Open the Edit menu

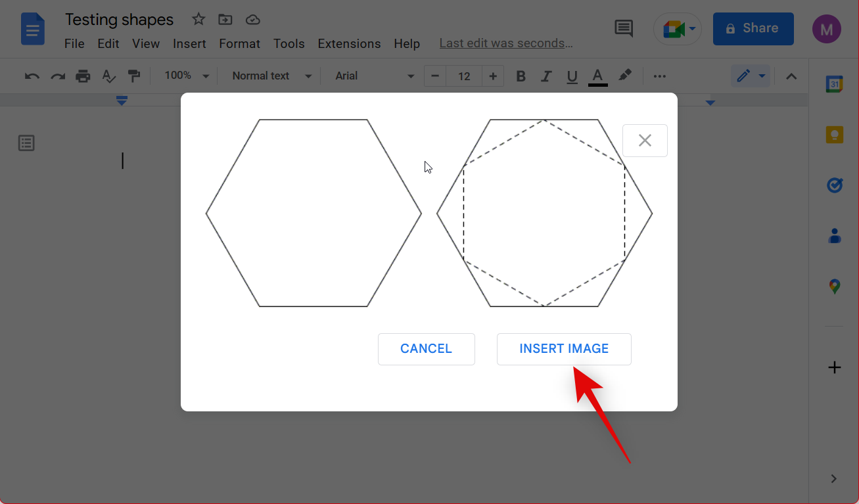(x=108, y=44)
